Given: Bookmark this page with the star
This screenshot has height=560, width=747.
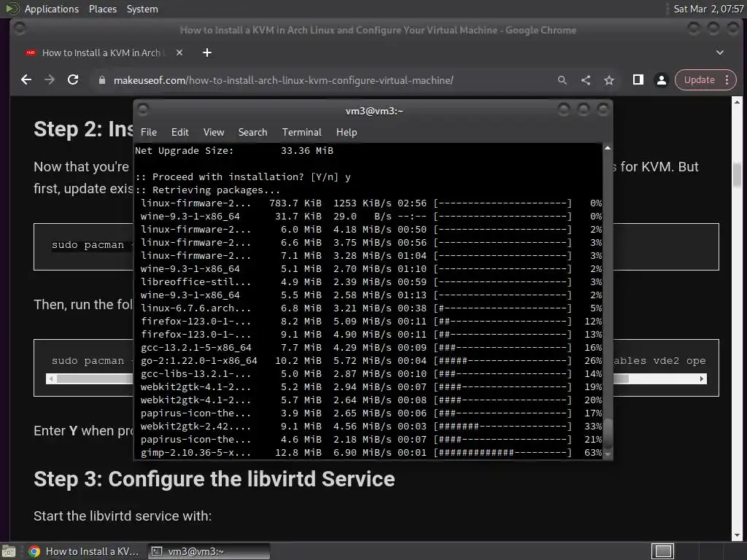Looking at the screenshot, I should click(609, 80).
